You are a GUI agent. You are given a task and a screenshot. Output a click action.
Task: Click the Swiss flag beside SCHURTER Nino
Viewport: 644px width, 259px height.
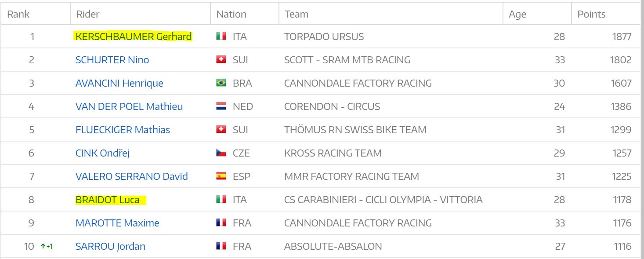click(x=221, y=60)
